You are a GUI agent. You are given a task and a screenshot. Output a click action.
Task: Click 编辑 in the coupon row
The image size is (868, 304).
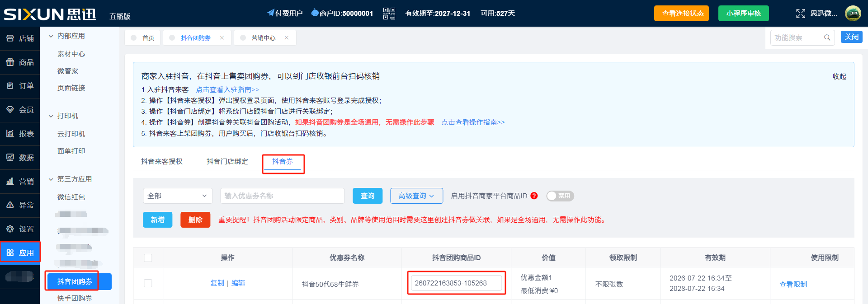click(238, 283)
